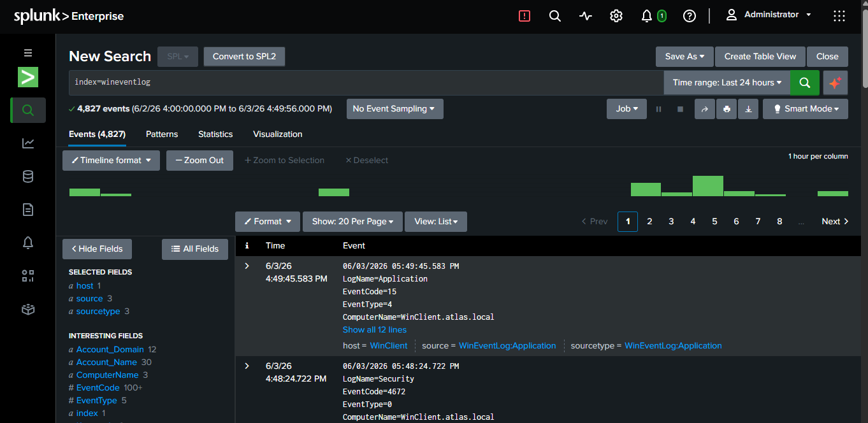Image resolution: width=868 pixels, height=423 pixels.
Task: Click the Close button
Action: click(x=827, y=56)
